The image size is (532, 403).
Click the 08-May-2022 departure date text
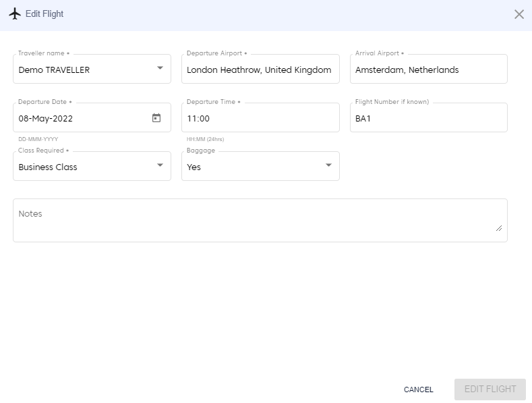point(46,118)
